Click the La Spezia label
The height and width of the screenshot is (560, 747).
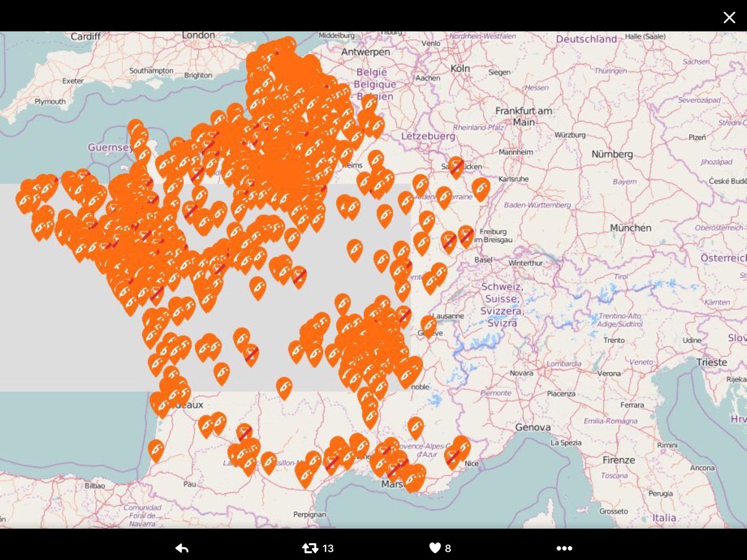point(567,443)
